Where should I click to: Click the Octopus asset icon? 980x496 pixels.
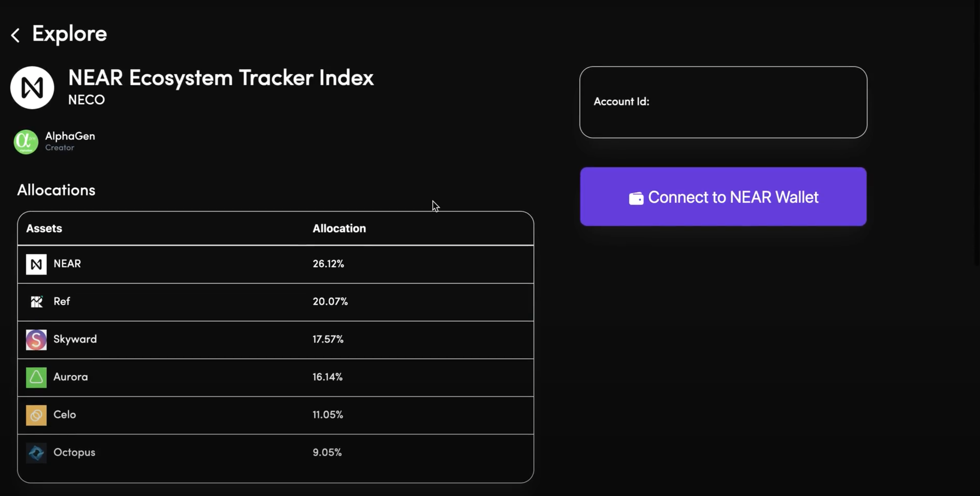pyautogui.click(x=36, y=452)
